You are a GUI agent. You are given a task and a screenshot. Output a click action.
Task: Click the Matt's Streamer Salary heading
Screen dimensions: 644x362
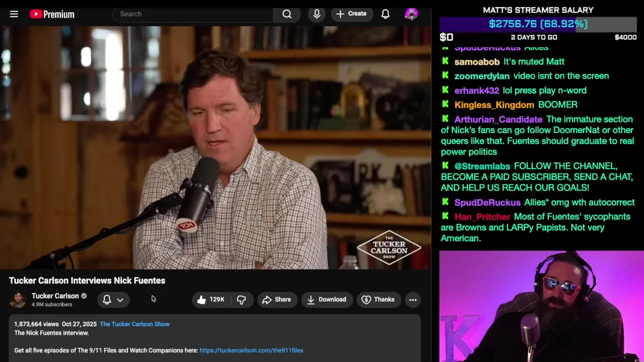pyautogui.click(x=538, y=10)
